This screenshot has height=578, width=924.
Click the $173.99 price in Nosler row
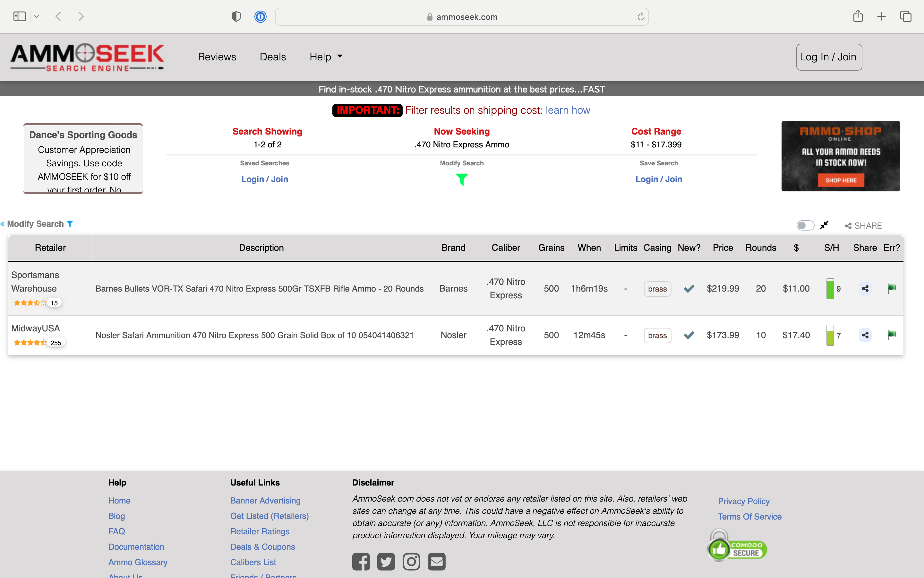[x=723, y=335]
